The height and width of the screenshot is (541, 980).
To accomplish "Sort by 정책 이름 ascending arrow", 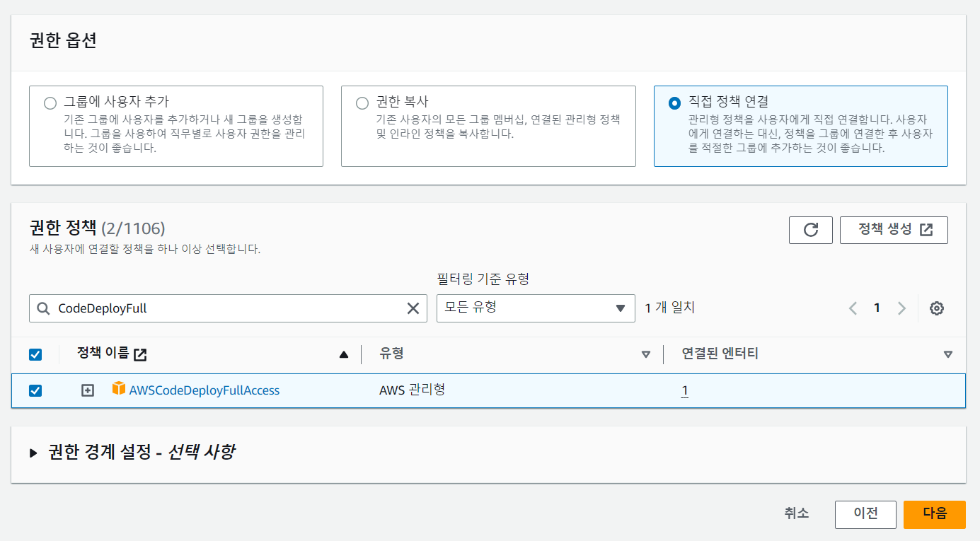I will pyautogui.click(x=344, y=354).
